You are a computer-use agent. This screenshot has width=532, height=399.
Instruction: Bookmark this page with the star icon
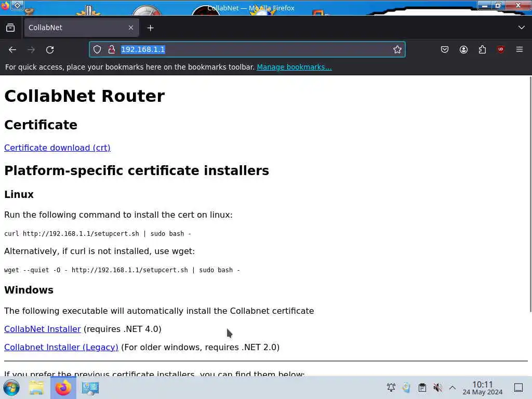point(397,49)
